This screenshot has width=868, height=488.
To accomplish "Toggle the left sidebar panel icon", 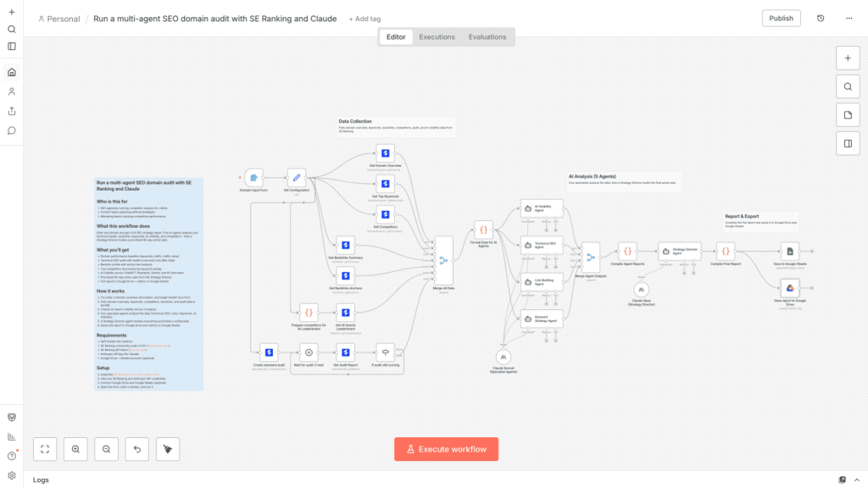I will pos(12,47).
